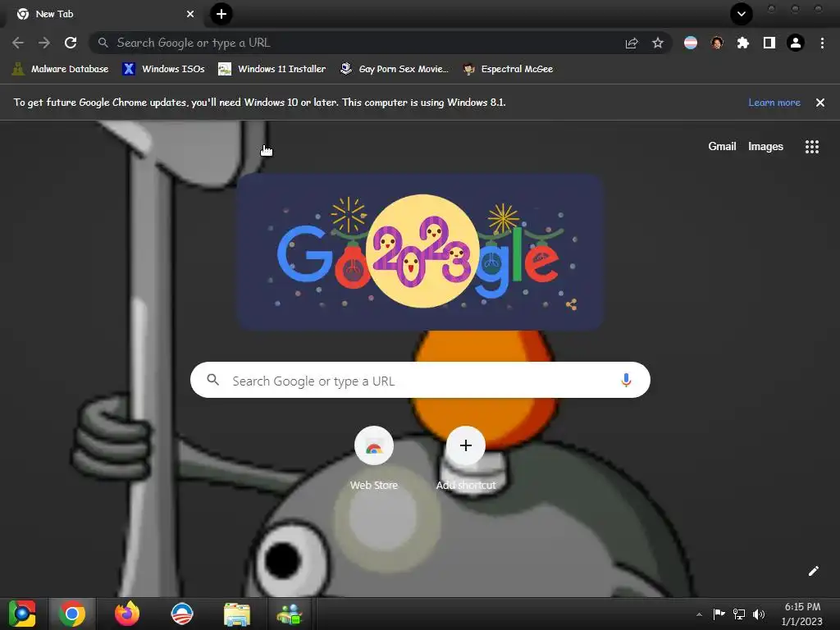The image size is (840, 630).
Task: Customize this page with pencil icon
Action: tap(813, 571)
